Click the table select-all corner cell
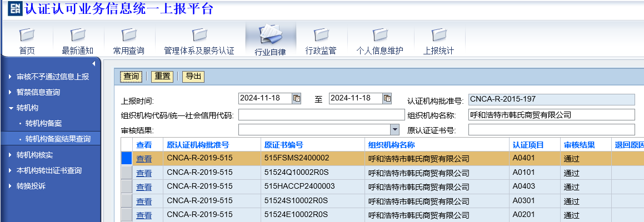The height and width of the screenshot is (222, 644). [x=127, y=144]
